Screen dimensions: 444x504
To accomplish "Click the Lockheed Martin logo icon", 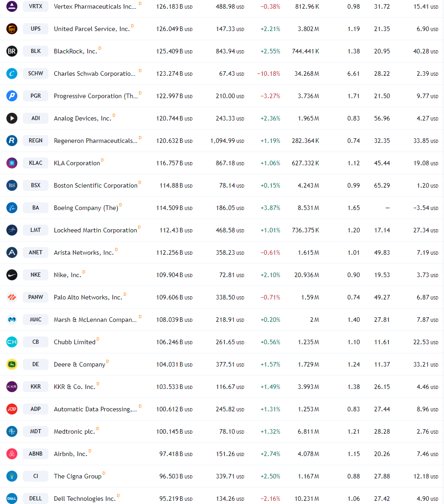I will tap(12, 230).
